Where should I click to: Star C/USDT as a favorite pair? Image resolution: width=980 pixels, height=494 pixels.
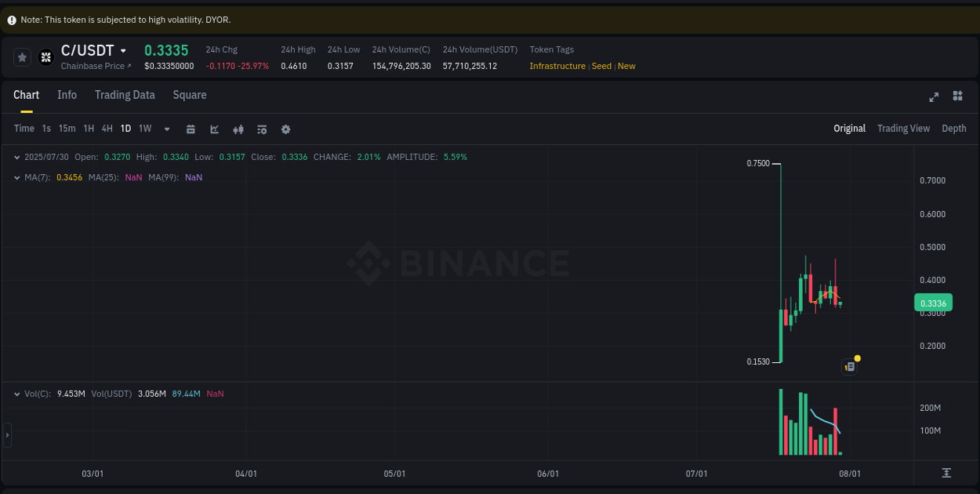(22, 56)
